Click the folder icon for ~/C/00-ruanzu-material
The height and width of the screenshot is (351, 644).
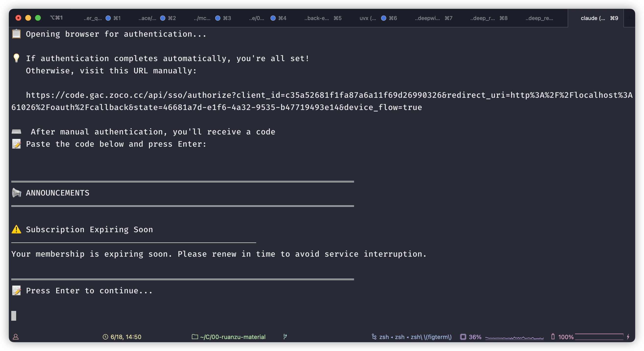195,337
